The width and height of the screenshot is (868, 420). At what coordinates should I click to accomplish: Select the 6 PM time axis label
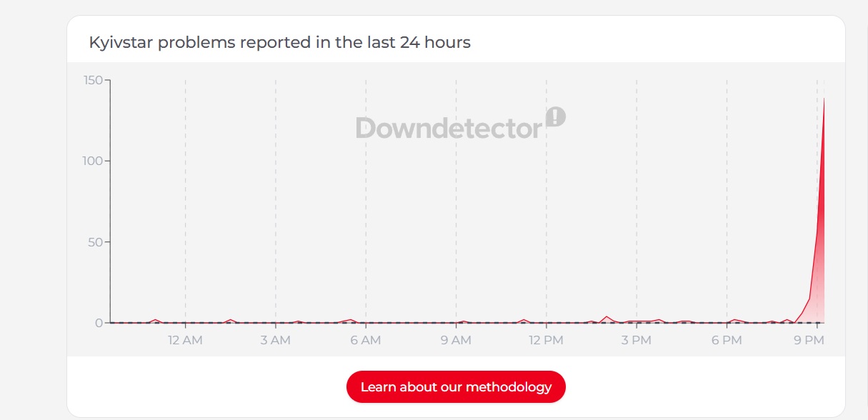tap(727, 341)
